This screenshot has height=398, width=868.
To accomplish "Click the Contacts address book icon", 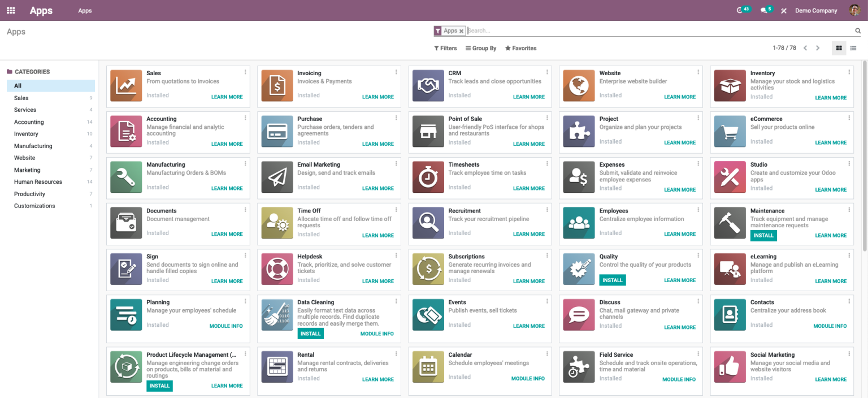I will (x=730, y=315).
